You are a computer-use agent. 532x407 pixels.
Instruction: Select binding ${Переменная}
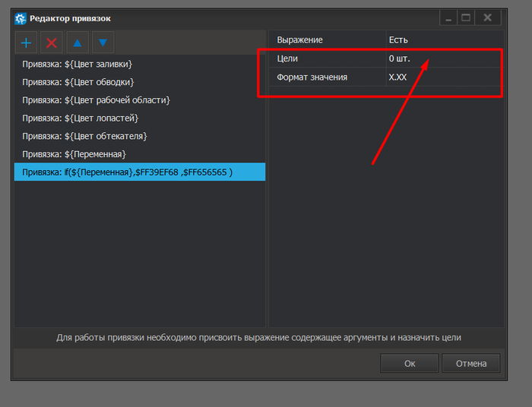73,155
